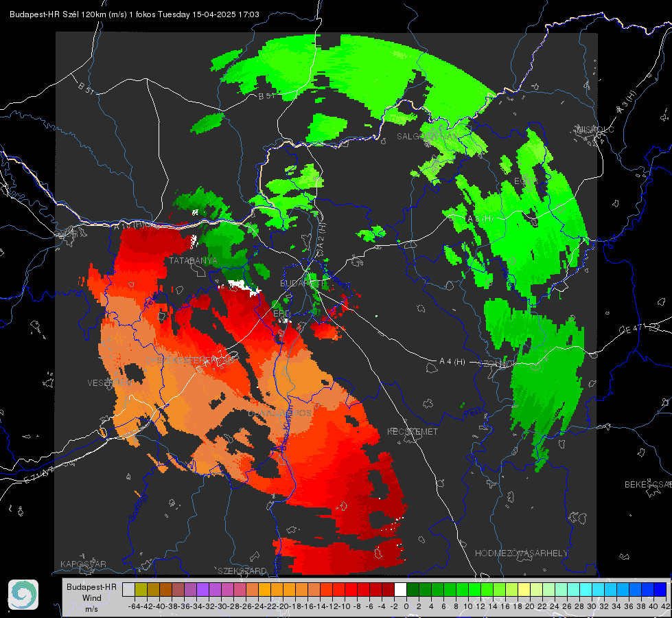This screenshot has width=672, height=618.
Task: Select the white swatch between -2 and 0
Action: click(x=400, y=589)
